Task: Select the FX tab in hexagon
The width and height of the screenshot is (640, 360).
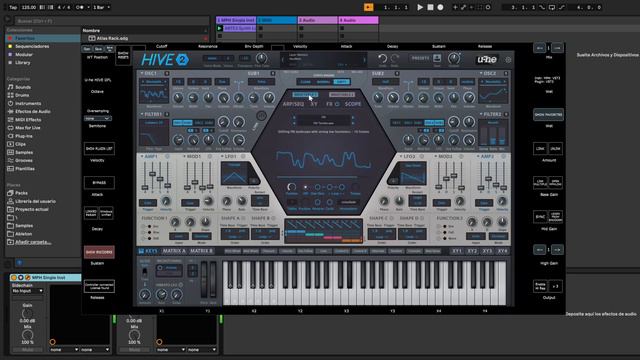Action: 329,104
